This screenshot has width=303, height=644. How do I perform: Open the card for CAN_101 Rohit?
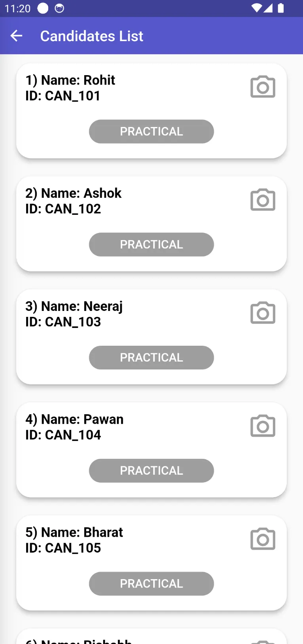[x=151, y=111]
